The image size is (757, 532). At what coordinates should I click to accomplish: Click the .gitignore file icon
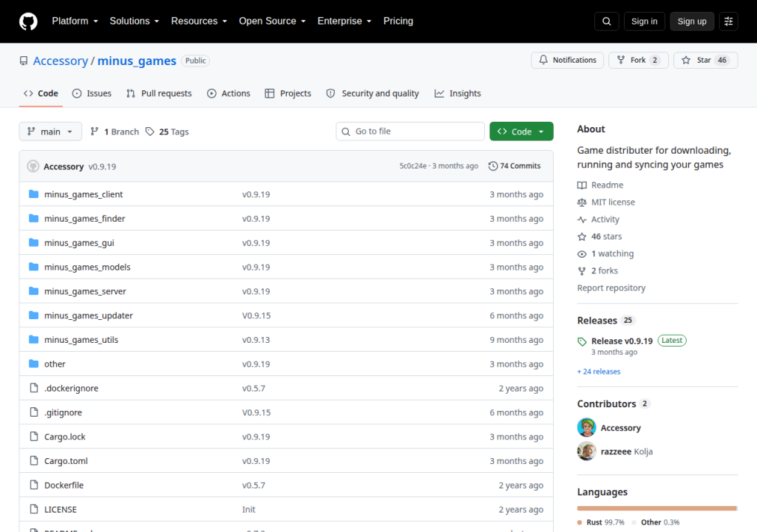(34, 412)
